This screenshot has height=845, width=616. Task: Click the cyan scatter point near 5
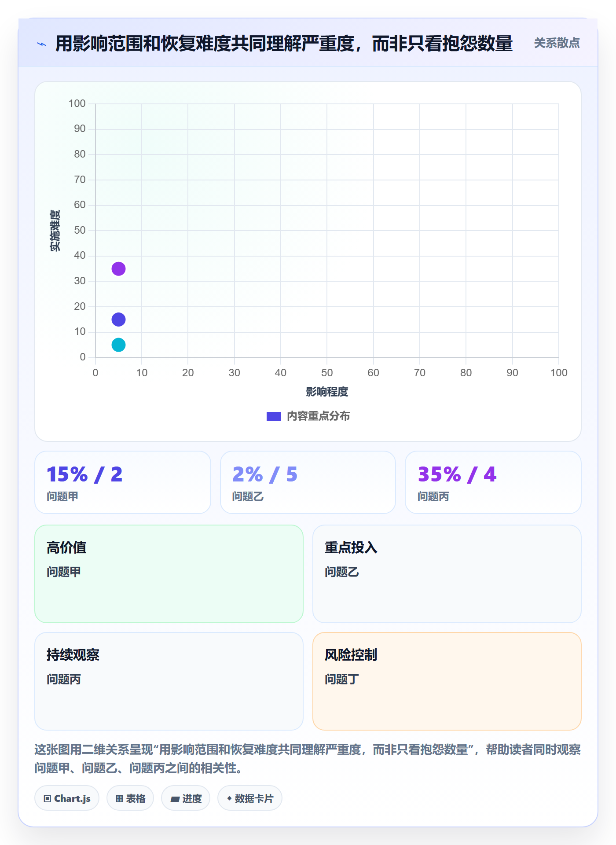point(118,345)
